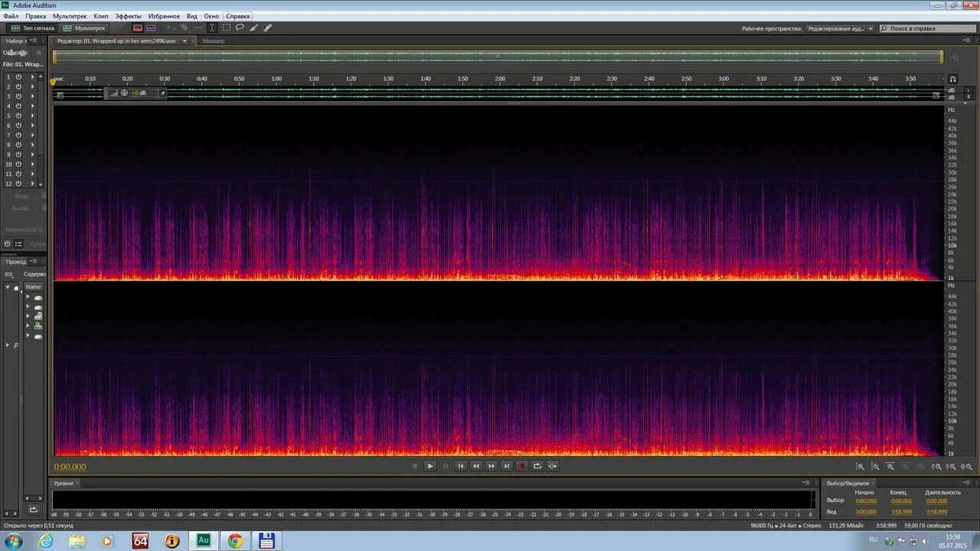
Task: Zoom in on the time axis
Action: click(890, 467)
